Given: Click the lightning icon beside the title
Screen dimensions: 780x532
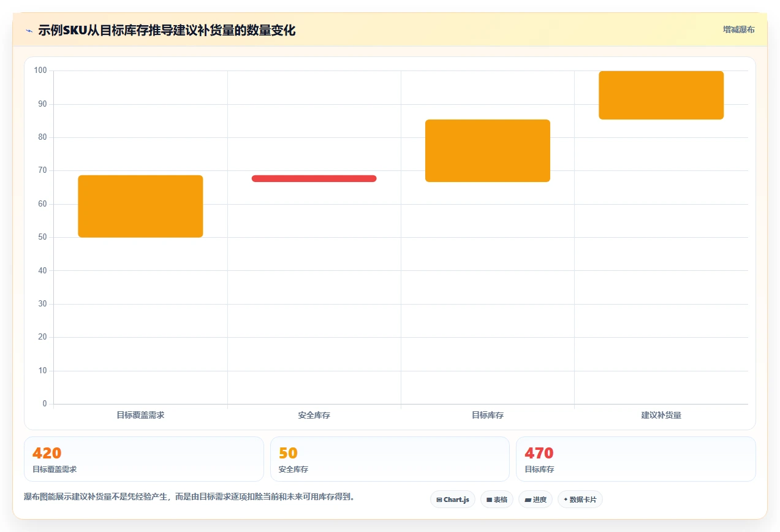Looking at the screenshot, I should pyautogui.click(x=29, y=31).
